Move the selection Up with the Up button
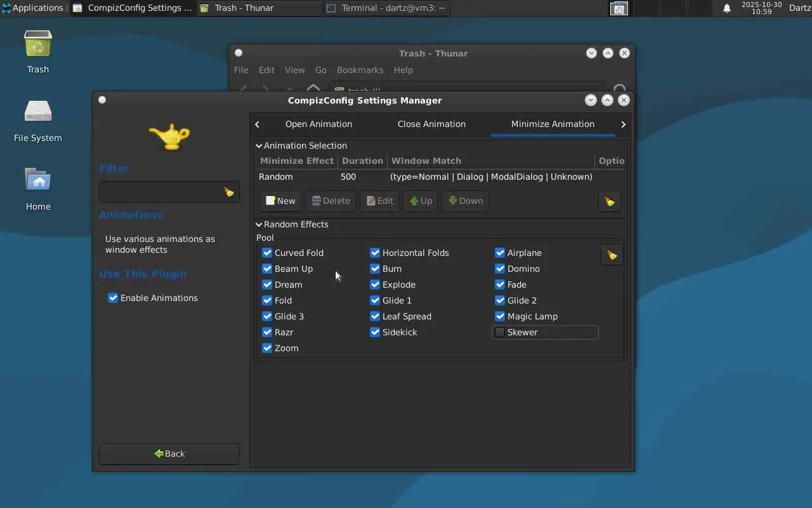This screenshot has height=508, width=812. [x=421, y=201]
